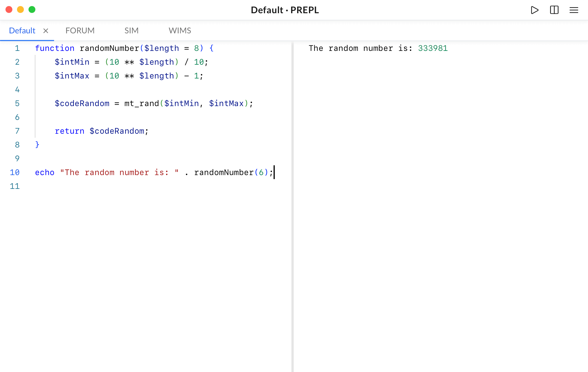Click the mt_rand function call

click(x=142, y=103)
